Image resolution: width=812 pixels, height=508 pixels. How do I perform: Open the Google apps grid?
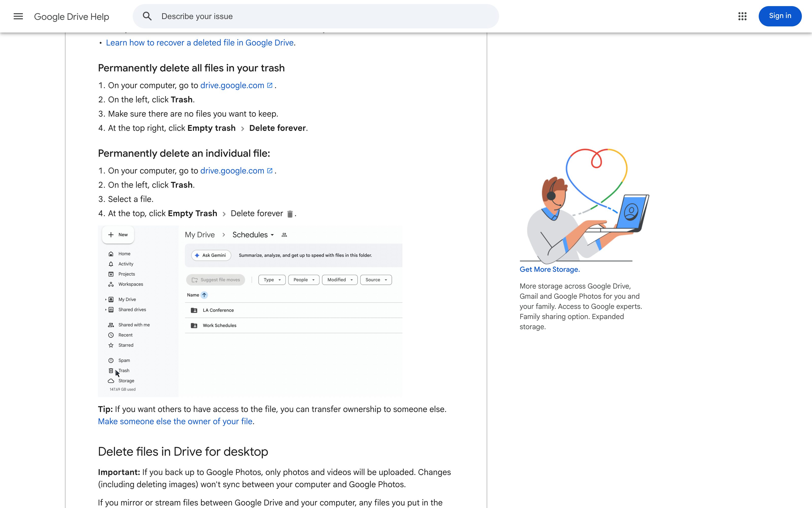[742, 16]
